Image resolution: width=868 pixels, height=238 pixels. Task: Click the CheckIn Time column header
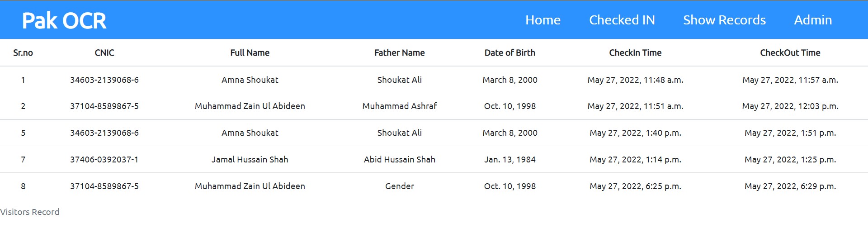(x=635, y=52)
